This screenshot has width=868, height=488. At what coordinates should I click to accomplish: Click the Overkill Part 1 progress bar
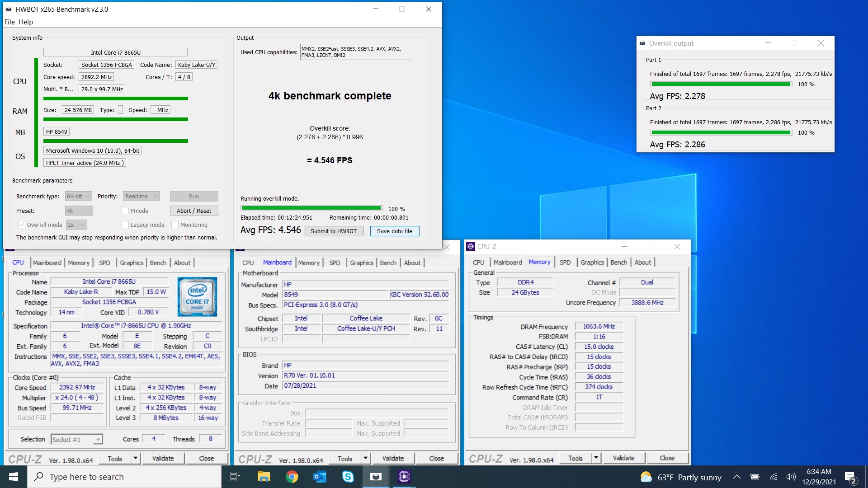click(x=721, y=84)
